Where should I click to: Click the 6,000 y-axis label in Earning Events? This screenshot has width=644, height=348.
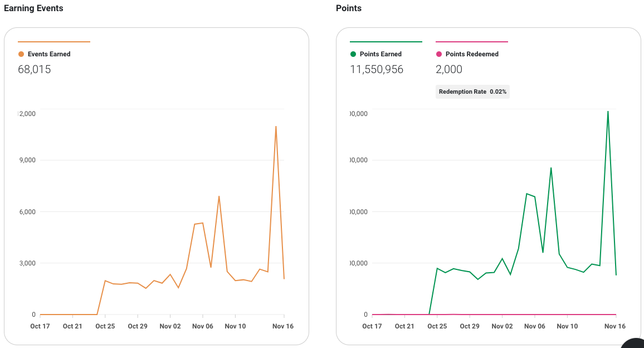[x=27, y=212]
